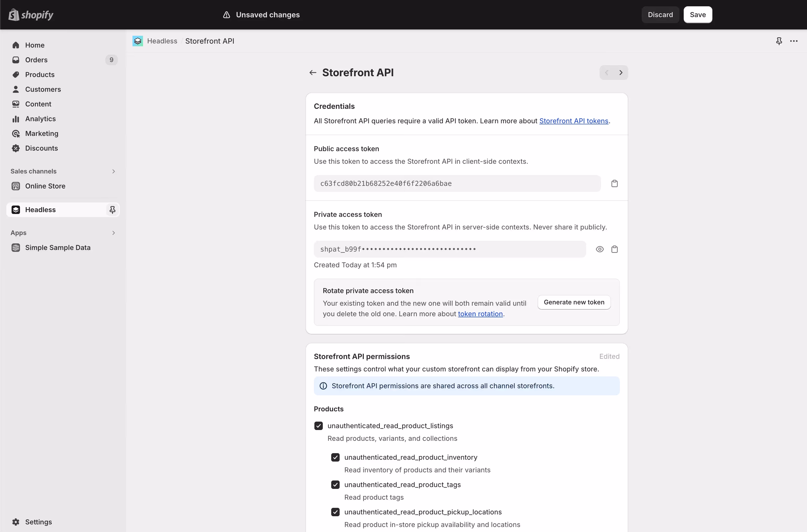Click the Marketing target icon

click(x=16, y=134)
